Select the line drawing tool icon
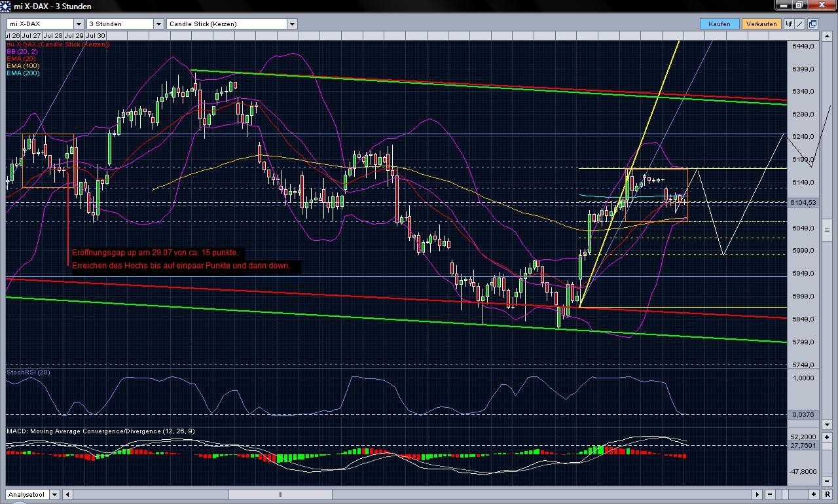This screenshot has height=504, width=838. 801,24
